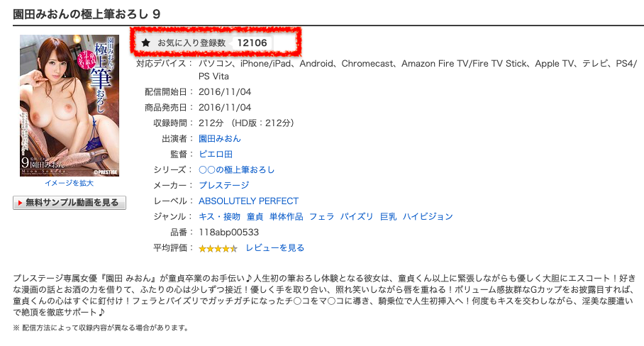Click the お気に入り登録数 label
The image size is (644, 346).
tap(191, 43)
